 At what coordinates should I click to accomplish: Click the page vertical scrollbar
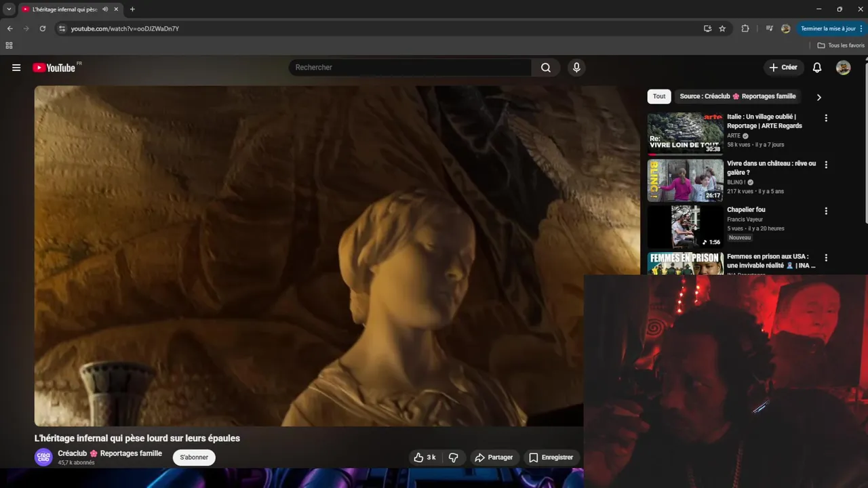865,142
